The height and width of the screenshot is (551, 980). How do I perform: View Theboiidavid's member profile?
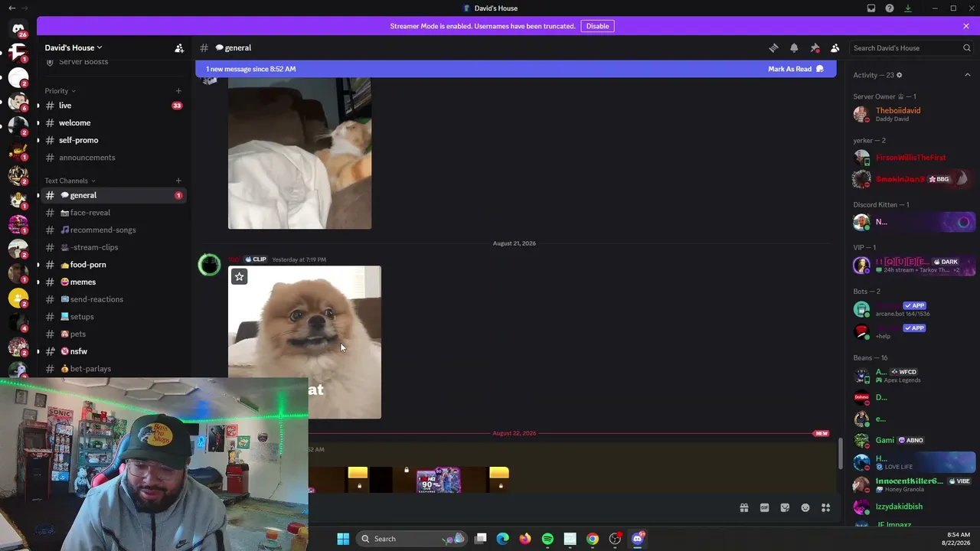(x=912, y=114)
